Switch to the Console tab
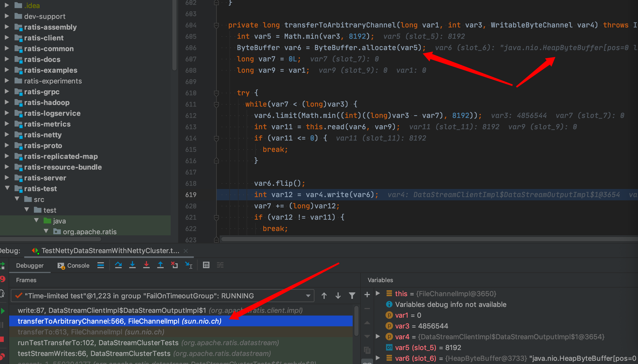This screenshot has height=364, width=638. pyautogui.click(x=73, y=265)
